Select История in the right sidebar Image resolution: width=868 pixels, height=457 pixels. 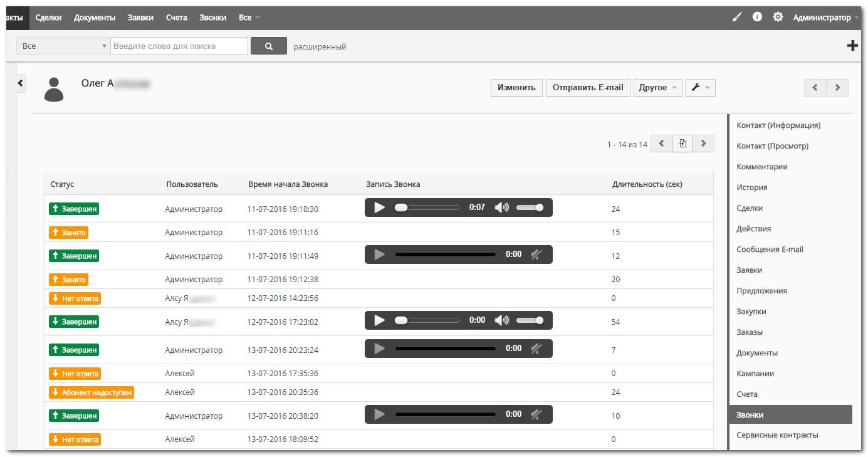pos(751,187)
